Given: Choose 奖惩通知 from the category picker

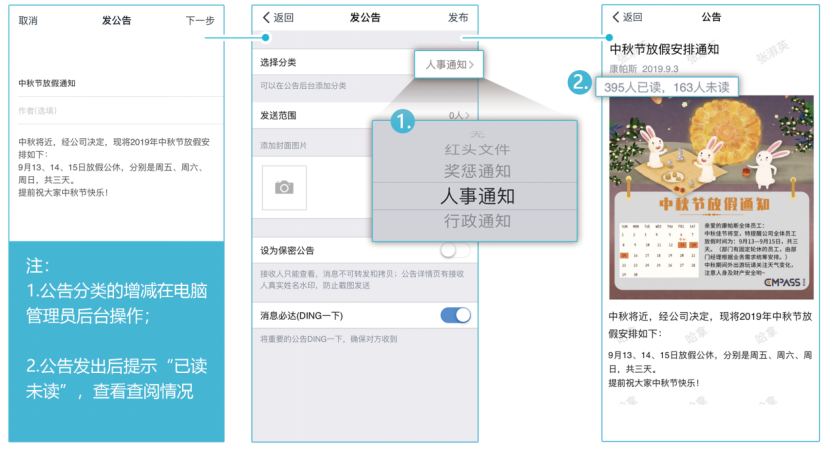Looking at the screenshot, I should 476,171.
